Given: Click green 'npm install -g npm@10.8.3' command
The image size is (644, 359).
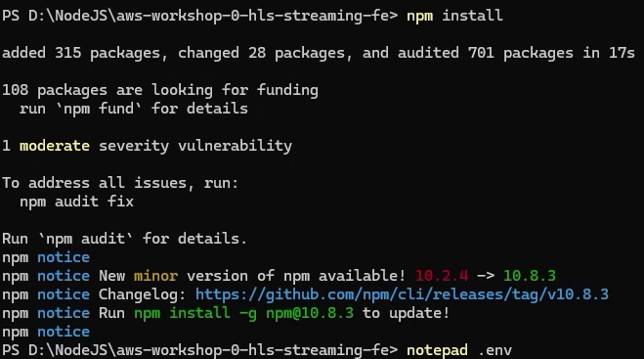Looking at the screenshot, I should pos(243,313).
